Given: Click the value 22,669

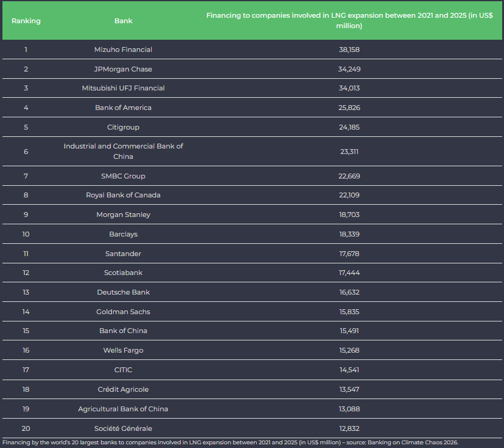Looking at the screenshot, I should point(349,176).
